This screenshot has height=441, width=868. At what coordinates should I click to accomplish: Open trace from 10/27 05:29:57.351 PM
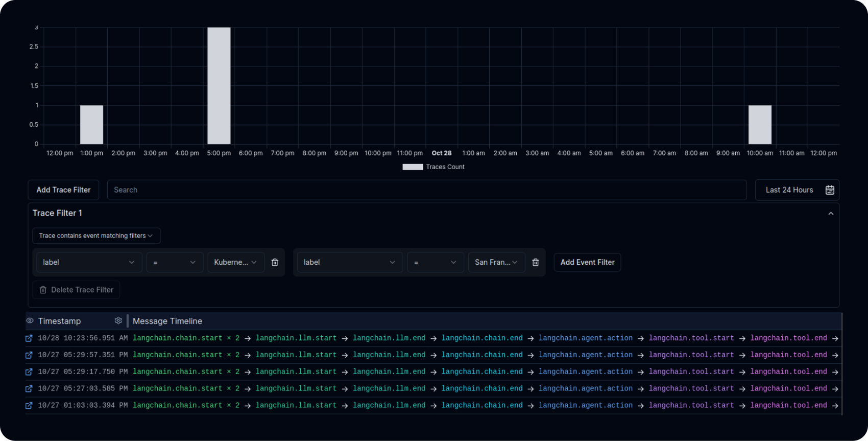pyautogui.click(x=29, y=355)
